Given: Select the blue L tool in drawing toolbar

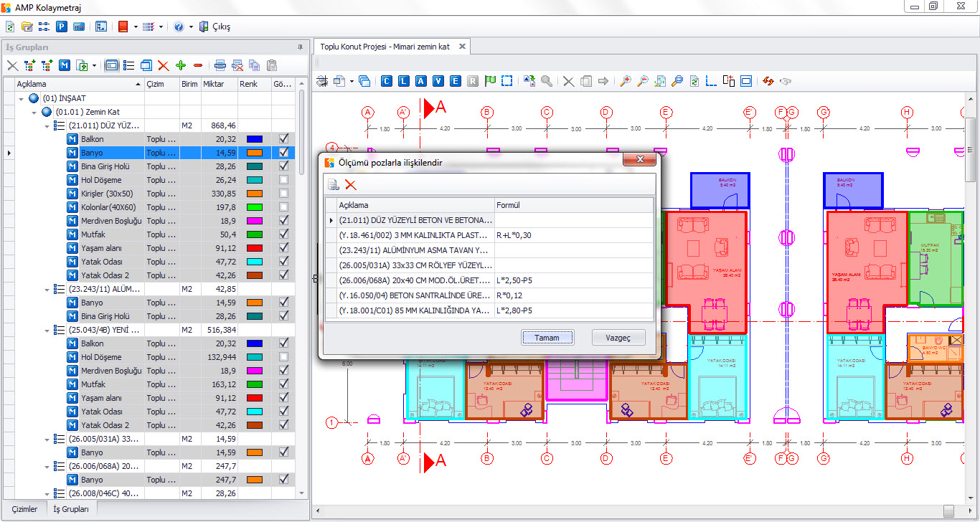Looking at the screenshot, I should tap(404, 81).
